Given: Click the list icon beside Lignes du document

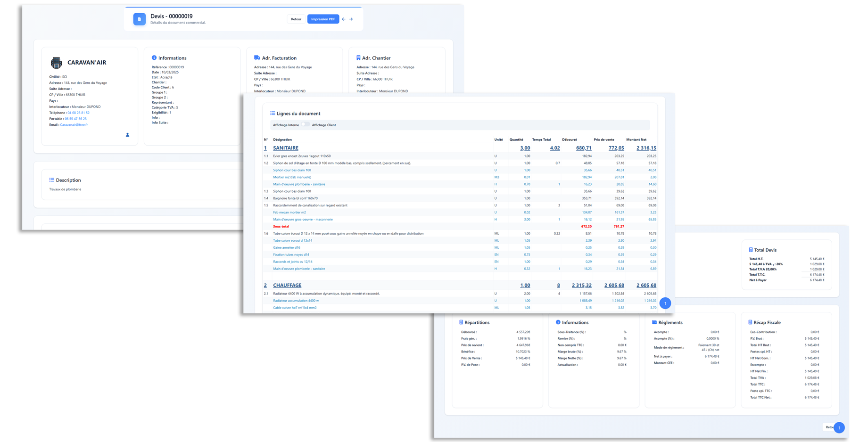Looking at the screenshot, I should pos(273,114).
